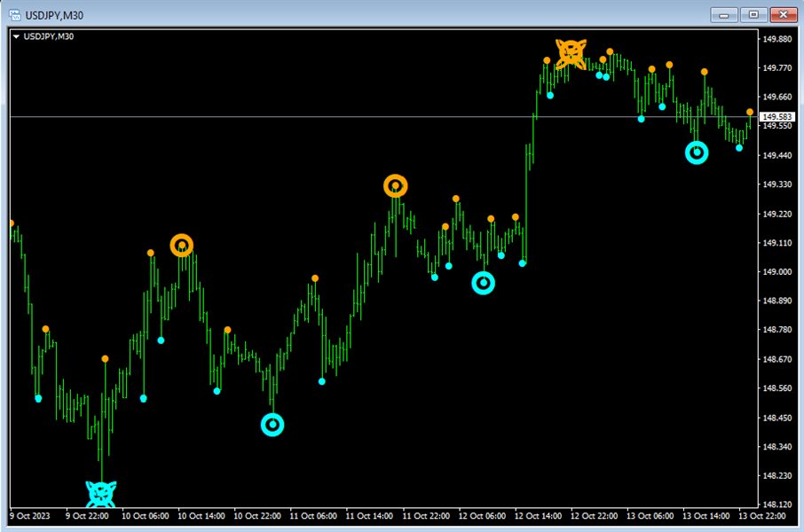Viewport: 804px width, 532px height.
Task: Click the large cyan ring near 13 Oct 14:00
Action: click(x=697, y=153)
